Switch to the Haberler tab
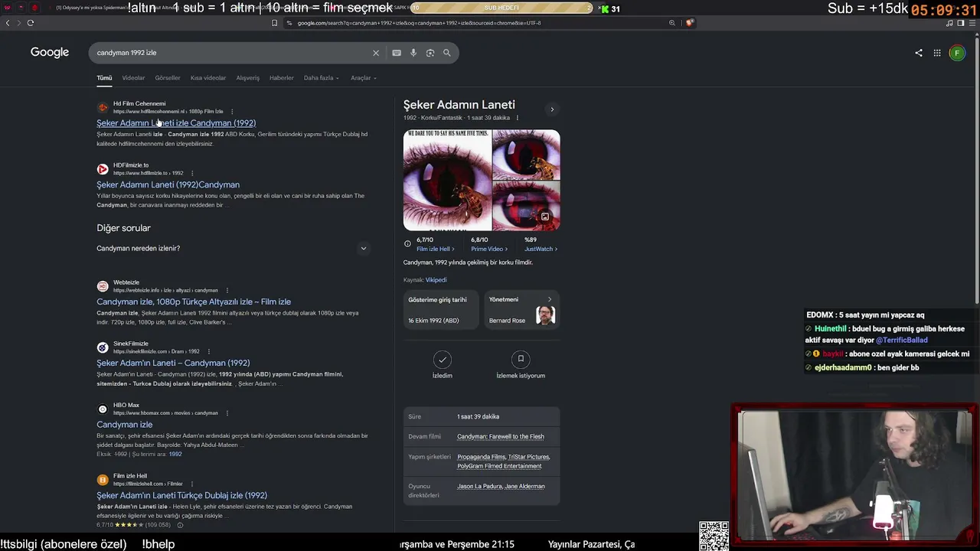The width and height of the screenshot is (980, 551). pos(282,78)
